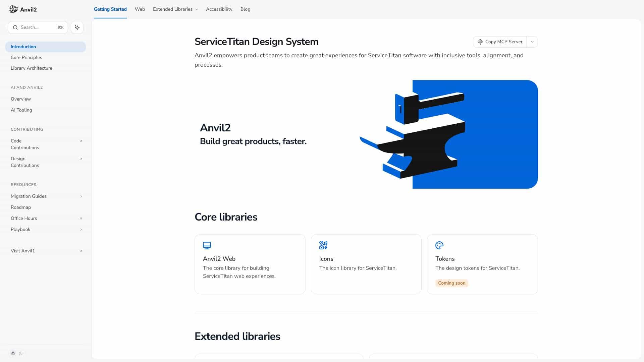Click the CONTRIBUTING section label
Screen dimensions: 644x362
tap(27, 129)
